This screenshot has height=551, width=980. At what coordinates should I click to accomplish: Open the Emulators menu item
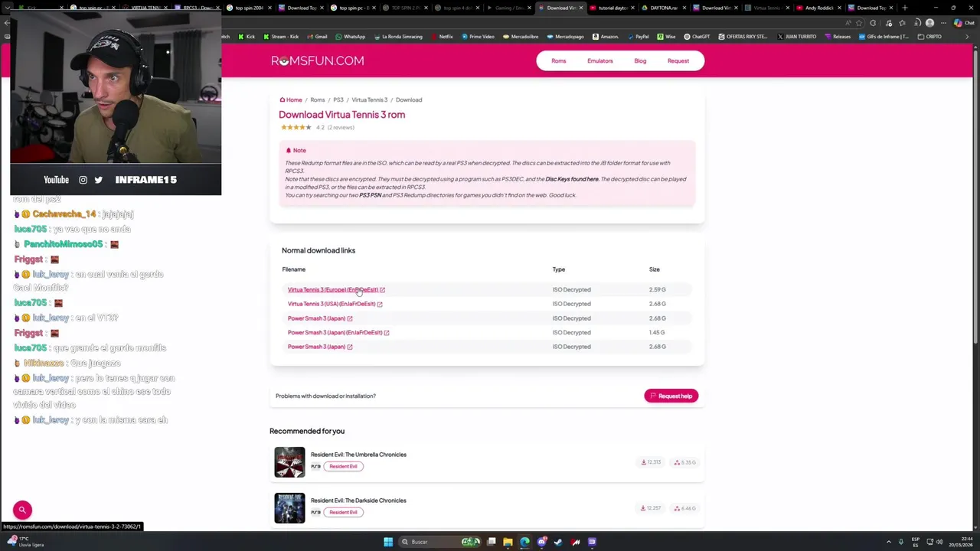[599, 60]
